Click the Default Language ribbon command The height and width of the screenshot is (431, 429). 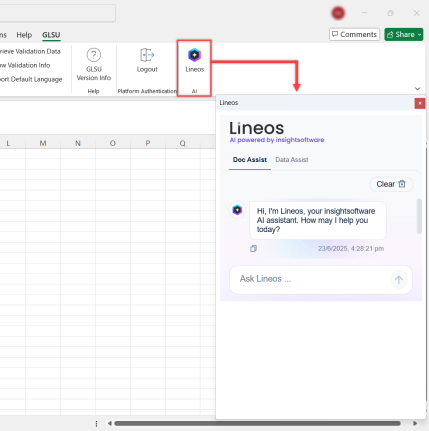pos(31,79)
